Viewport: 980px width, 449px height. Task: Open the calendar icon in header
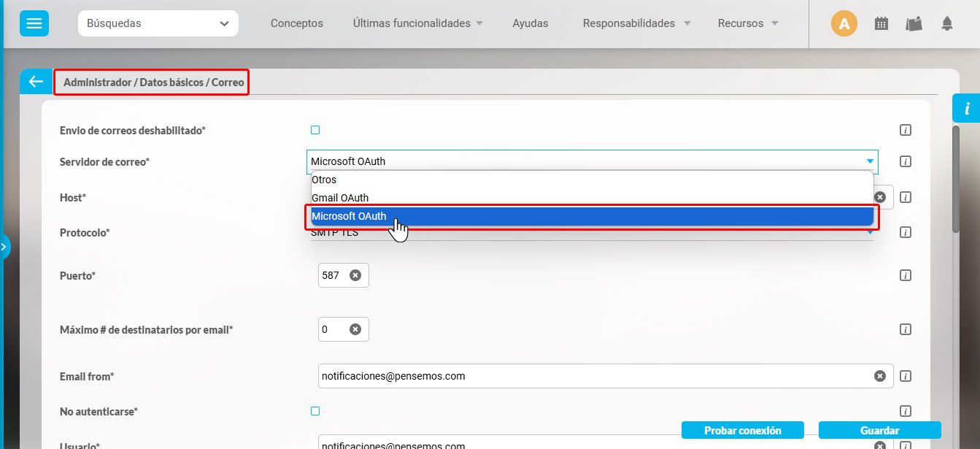point(881,23)
